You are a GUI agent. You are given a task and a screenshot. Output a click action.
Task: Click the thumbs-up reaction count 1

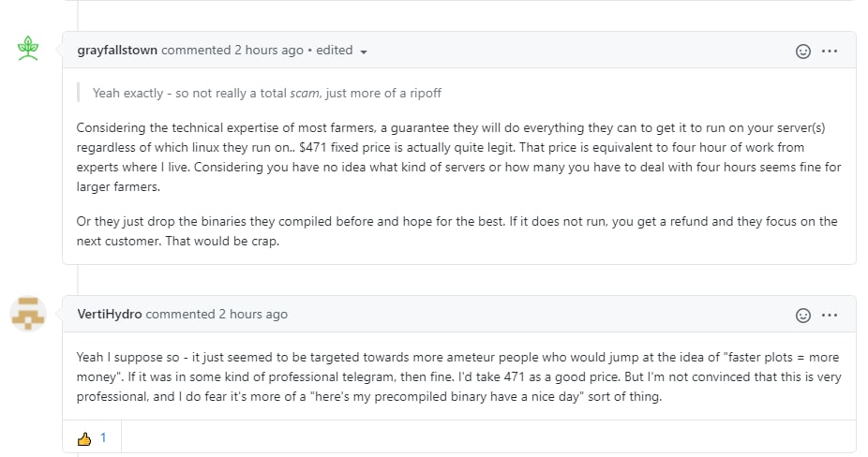coord(103,438)
